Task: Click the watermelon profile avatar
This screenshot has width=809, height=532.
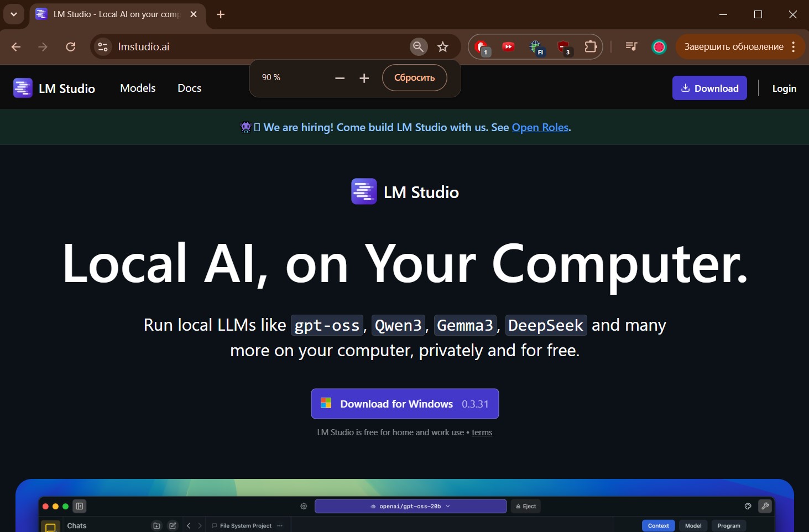Action: click(659, 47)
